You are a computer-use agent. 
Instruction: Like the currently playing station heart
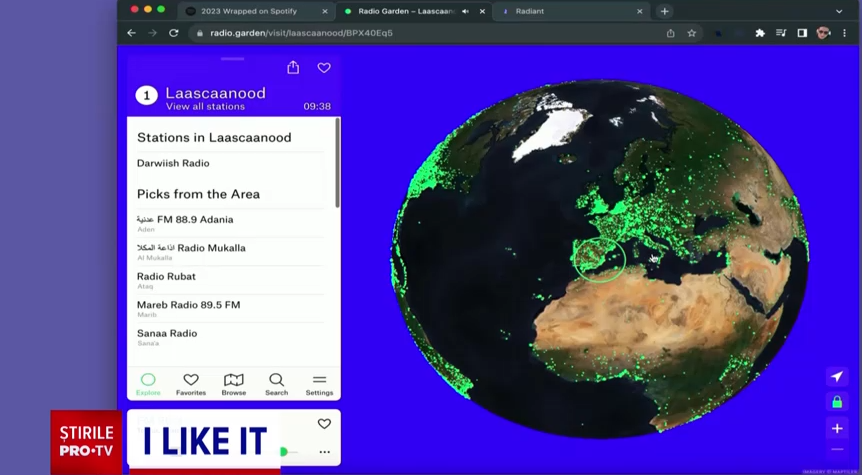324,424
